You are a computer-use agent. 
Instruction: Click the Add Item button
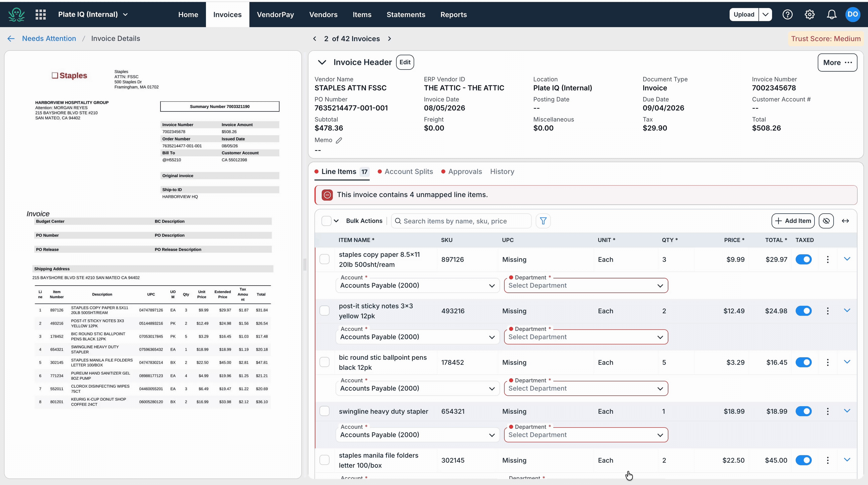tap(793, 221)
